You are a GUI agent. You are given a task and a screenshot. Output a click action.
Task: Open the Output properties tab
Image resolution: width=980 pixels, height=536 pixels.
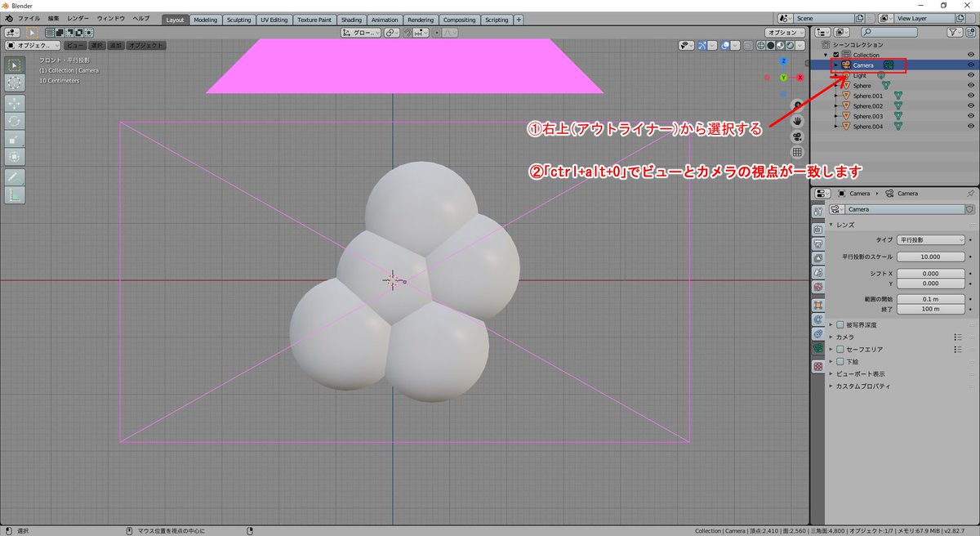[817, 243]
